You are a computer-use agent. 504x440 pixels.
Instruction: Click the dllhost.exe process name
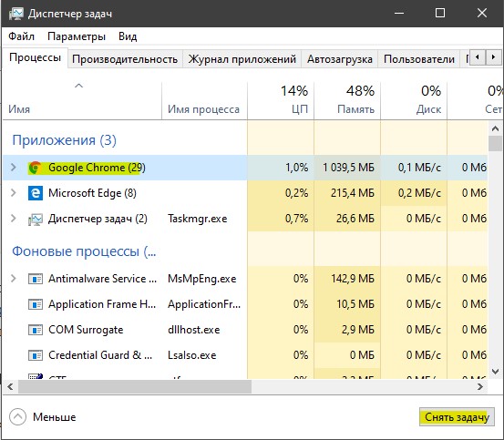[193, 330]
